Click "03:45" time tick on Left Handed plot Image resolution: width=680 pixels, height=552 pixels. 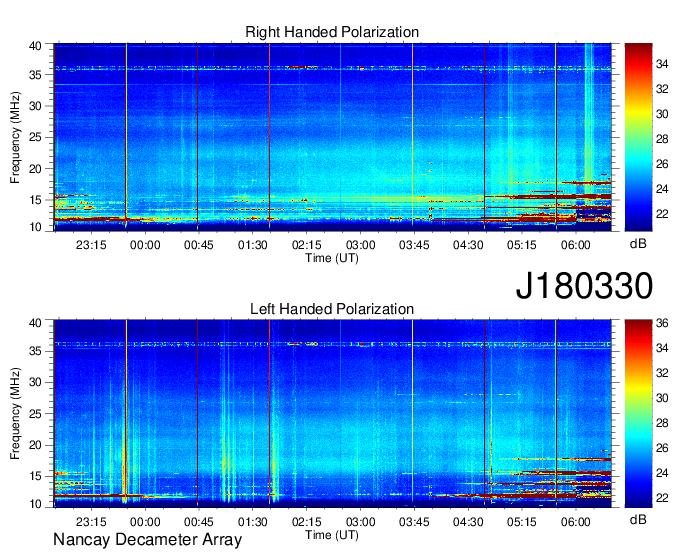point(414,522)
